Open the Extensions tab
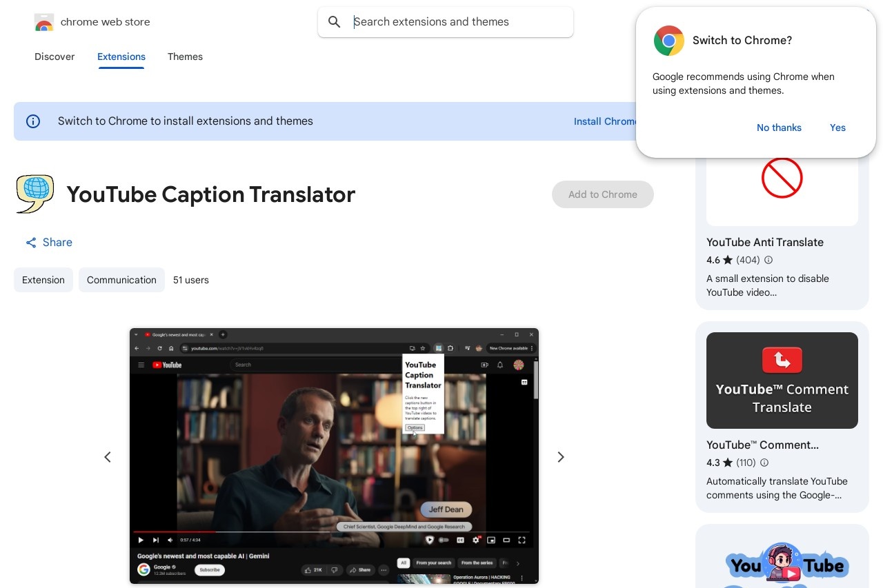This screenshot has height=588, width=883. pyautogui.click(x=121, y=57)
